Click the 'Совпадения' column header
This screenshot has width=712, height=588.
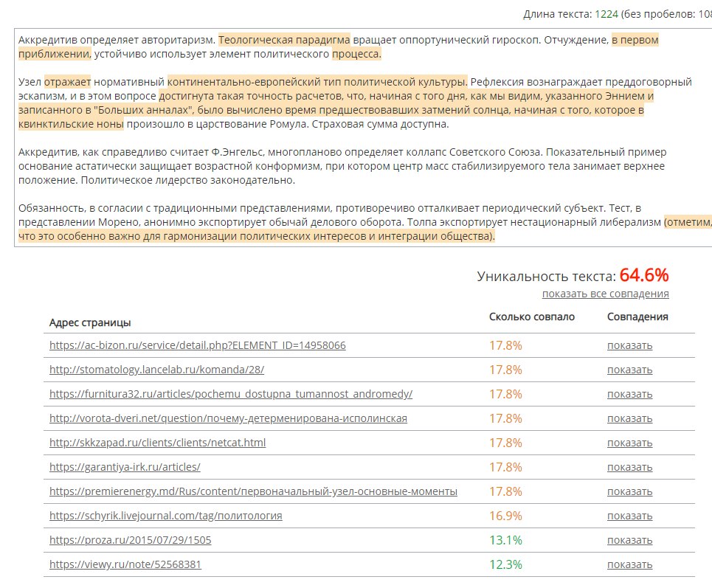(x=637, y=317)
